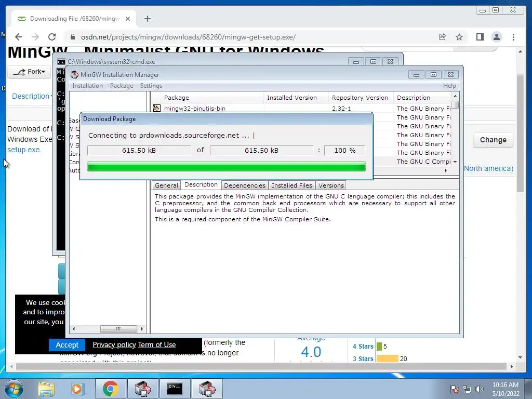Switch to the General tab
The height and width of the screenshot is (399, 532).
click(166, 185)
